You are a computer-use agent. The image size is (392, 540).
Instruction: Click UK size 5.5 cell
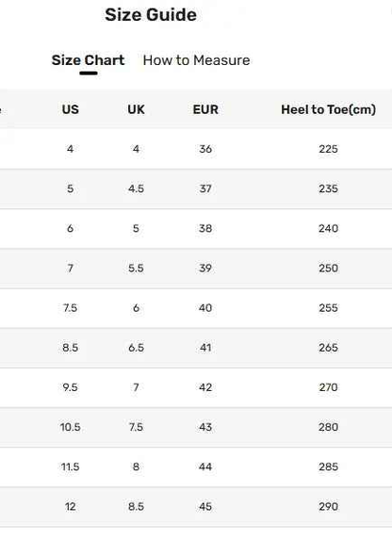136,269
